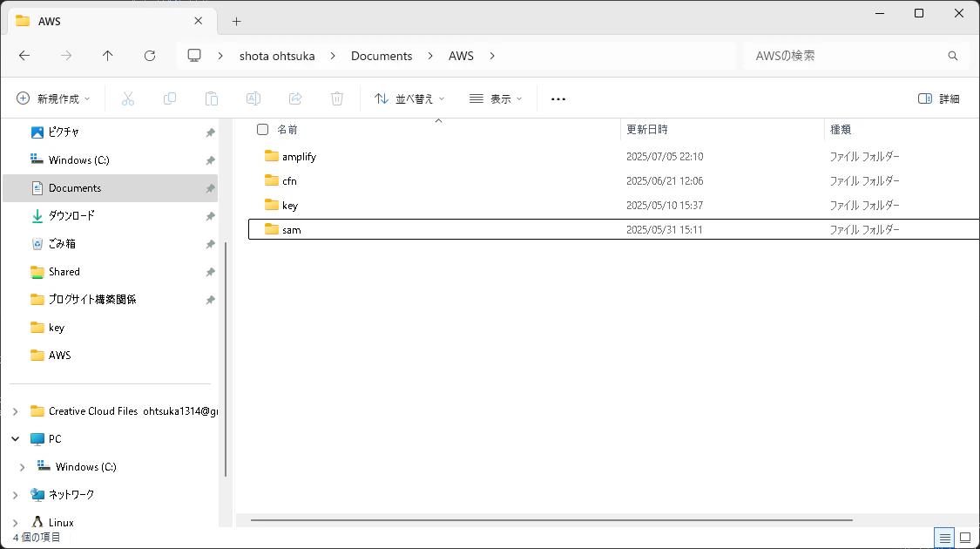The width and height of the screenshot is (980, 549).
Task: Click Documents in the breadcrumb
Action: click(382, 56)
